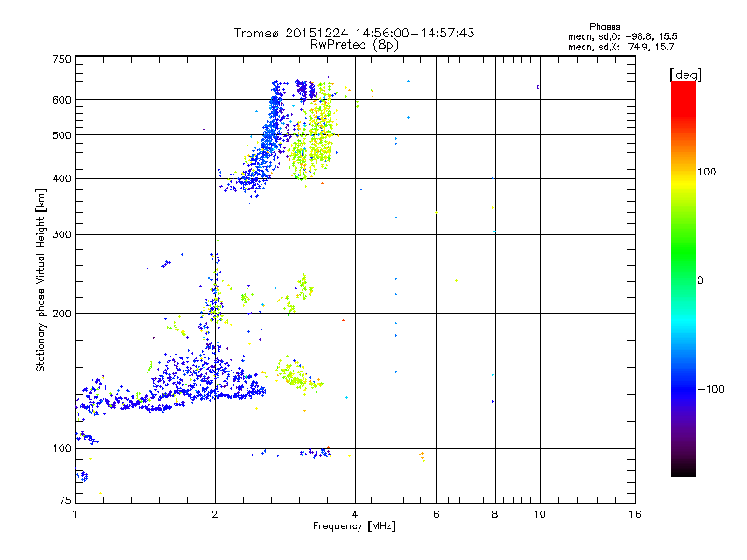Image resolution: width=747 pixels, height=560 pixels.
Task: Click the y-axis '75' tick label
Action: (65, 500)
